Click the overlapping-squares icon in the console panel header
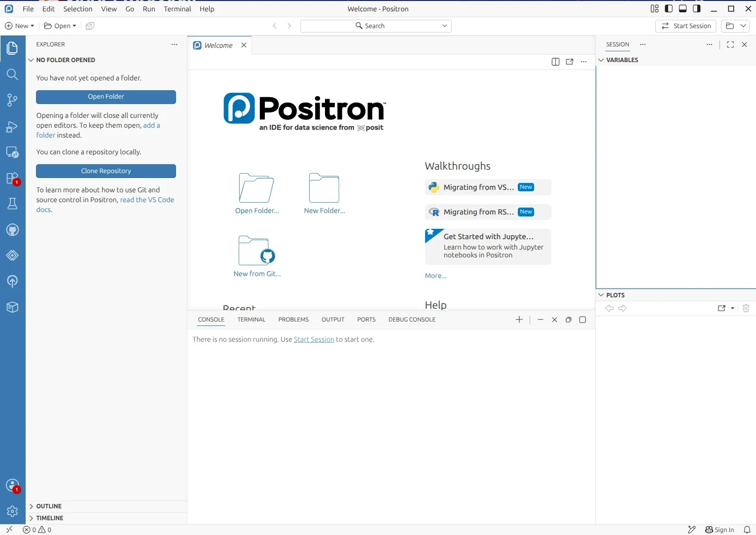The image size is (756, 535). 569,320
